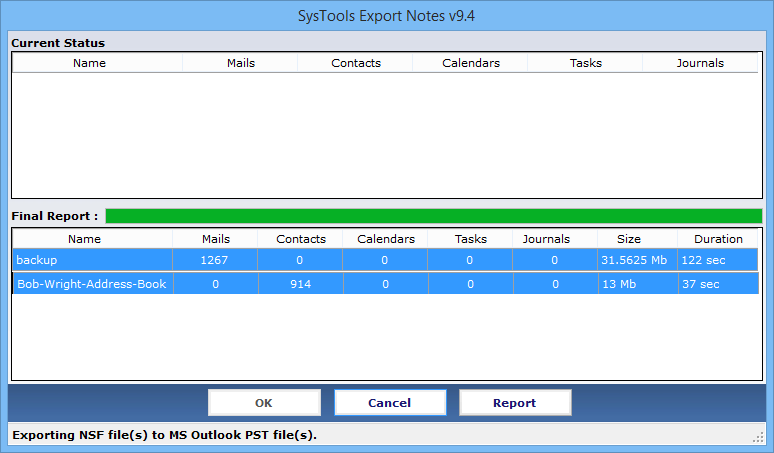This screenshot has width=774, height=453.
Task: Sort by Mails in Final Report table
Action: [x=216, y=239]
